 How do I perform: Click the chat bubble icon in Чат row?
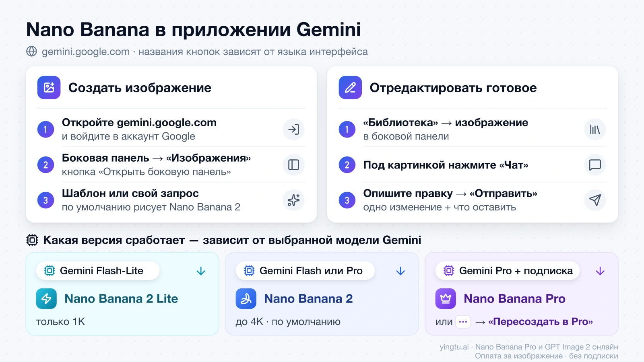point(595,165)
